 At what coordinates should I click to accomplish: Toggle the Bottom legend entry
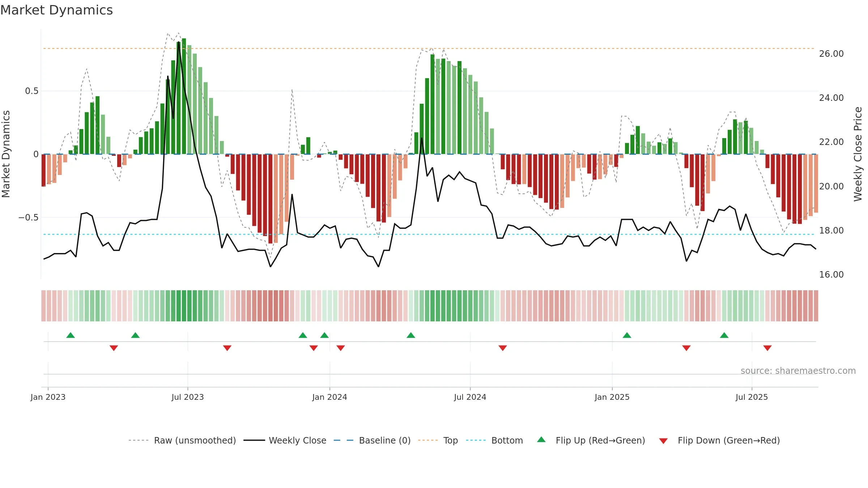point(494,440)
